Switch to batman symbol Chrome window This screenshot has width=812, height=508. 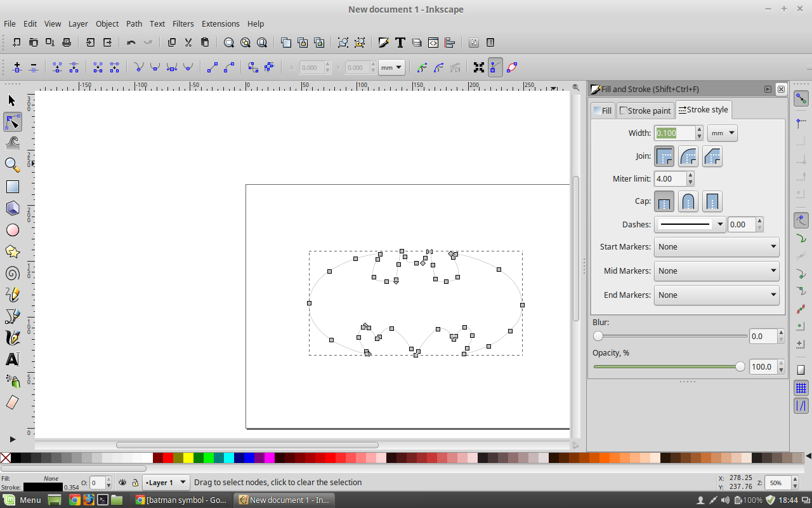181,500
